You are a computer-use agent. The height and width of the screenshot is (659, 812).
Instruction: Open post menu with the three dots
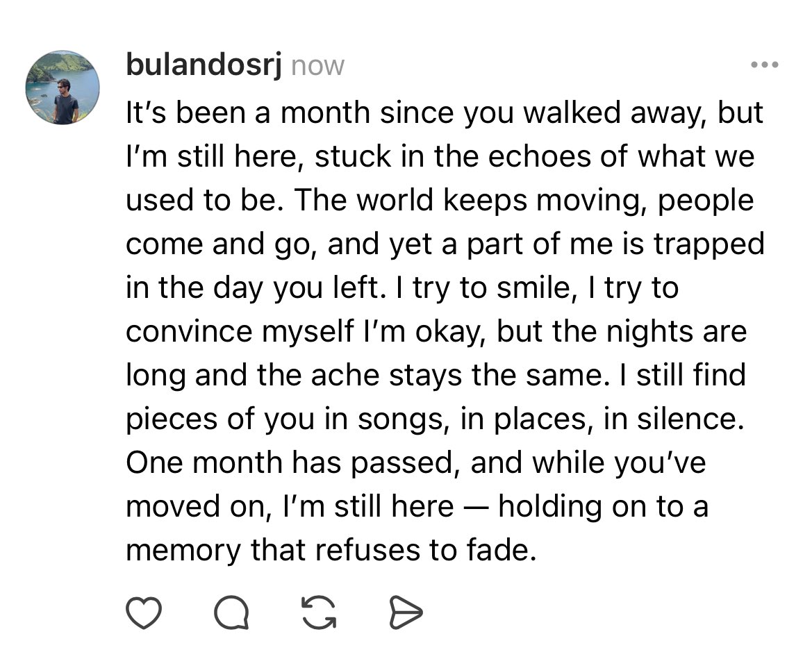click(764, 65)
